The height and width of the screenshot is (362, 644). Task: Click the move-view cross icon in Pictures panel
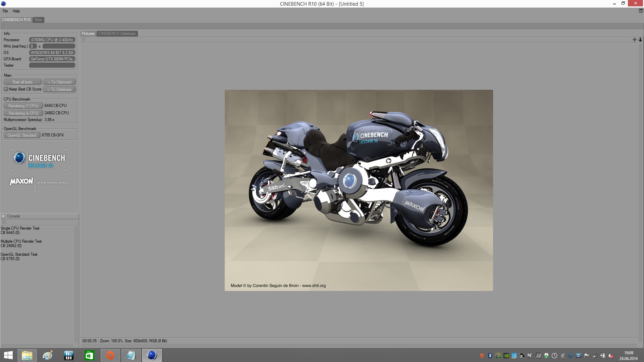pos(634,40)
